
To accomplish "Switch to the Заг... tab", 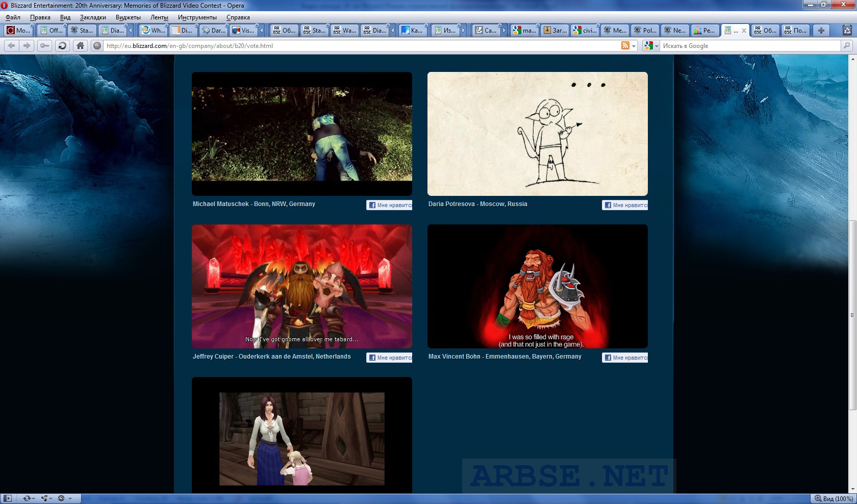I will tap(555, 30).
